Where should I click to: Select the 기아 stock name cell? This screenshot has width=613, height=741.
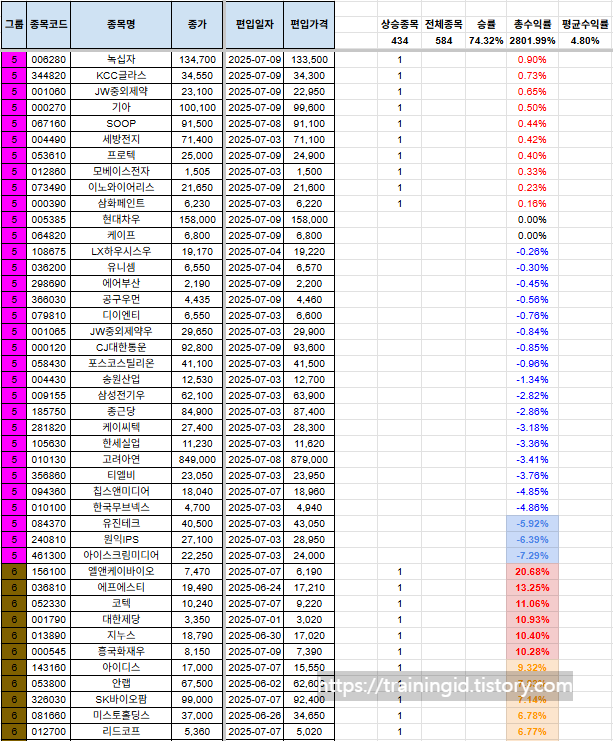click(x=121, y=108)
